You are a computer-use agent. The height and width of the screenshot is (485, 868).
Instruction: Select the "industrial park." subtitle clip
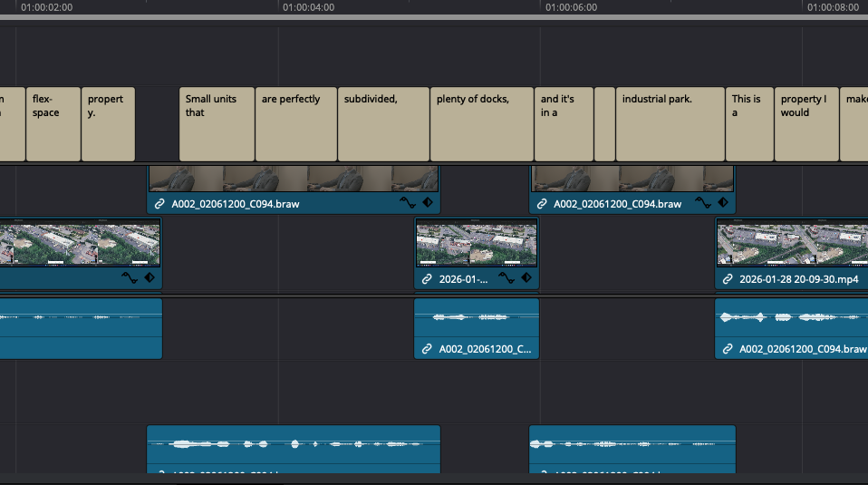(x=670, y=123)
